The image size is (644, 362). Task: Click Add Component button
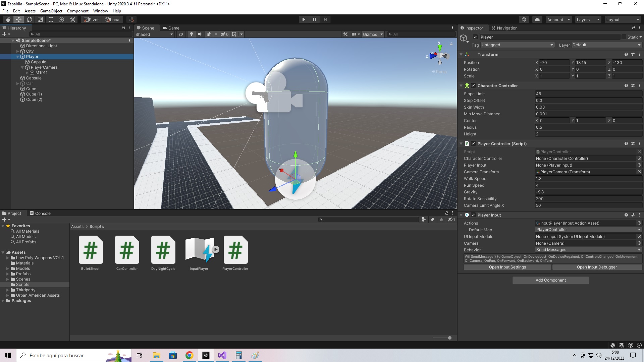550,280
